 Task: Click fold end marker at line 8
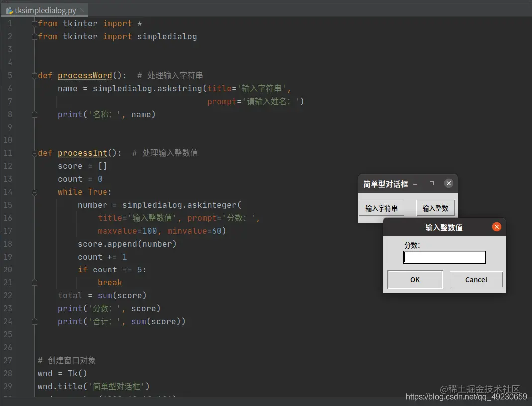coord(34,115)
